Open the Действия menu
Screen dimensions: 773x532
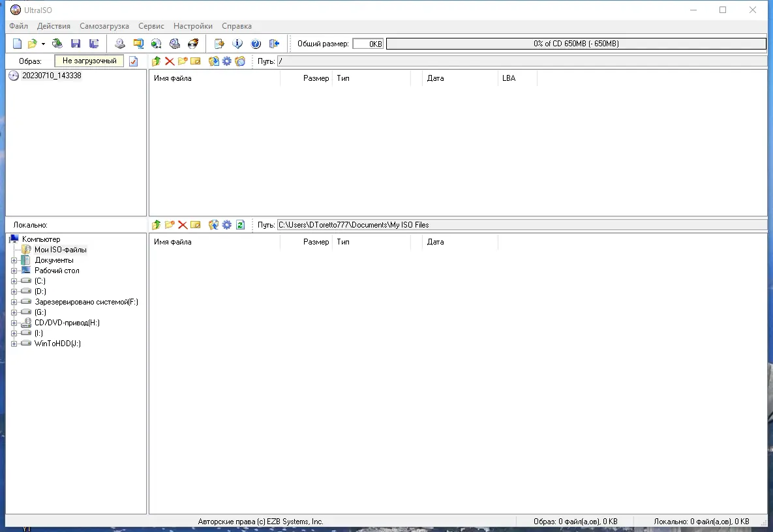(53, 26)
